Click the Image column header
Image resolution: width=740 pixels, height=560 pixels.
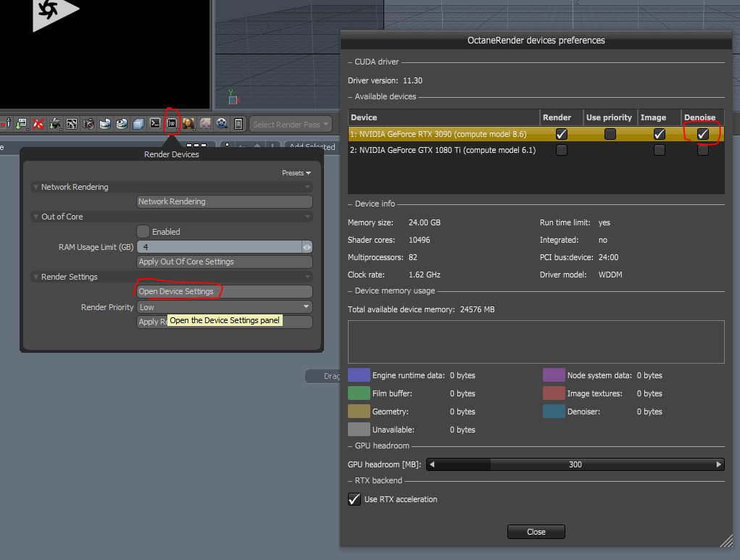click(x=660, y=117)
